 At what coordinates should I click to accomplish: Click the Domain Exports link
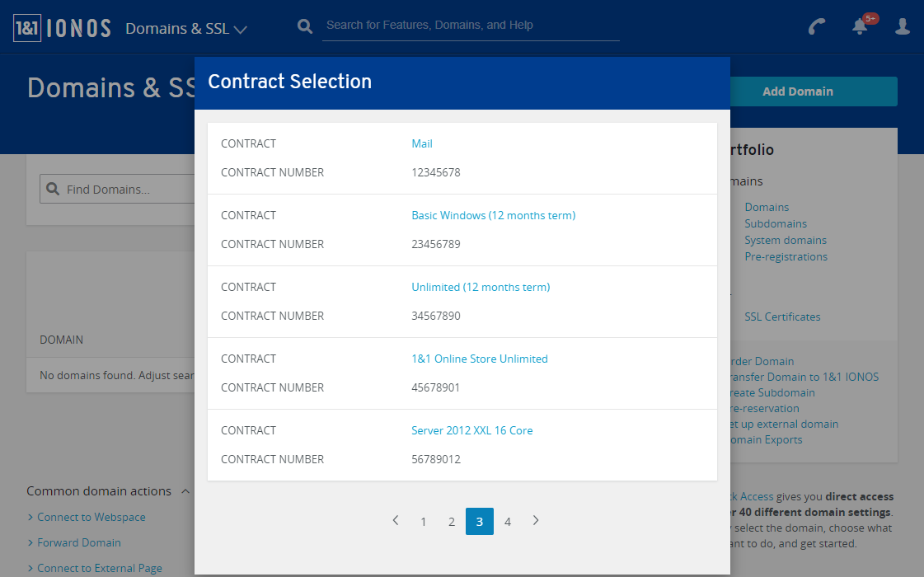(766, 439)
